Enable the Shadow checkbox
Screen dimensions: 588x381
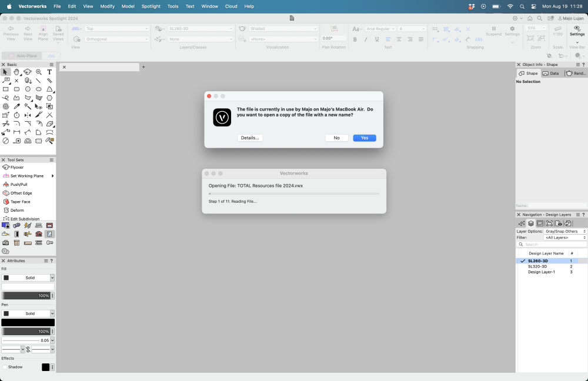point(5,367)
